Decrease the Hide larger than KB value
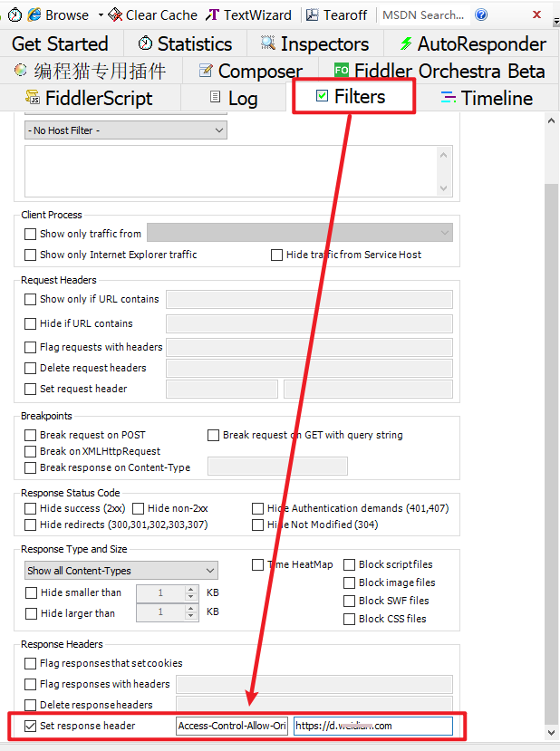This screenshot has width=560, height=751. coord(191,616)
